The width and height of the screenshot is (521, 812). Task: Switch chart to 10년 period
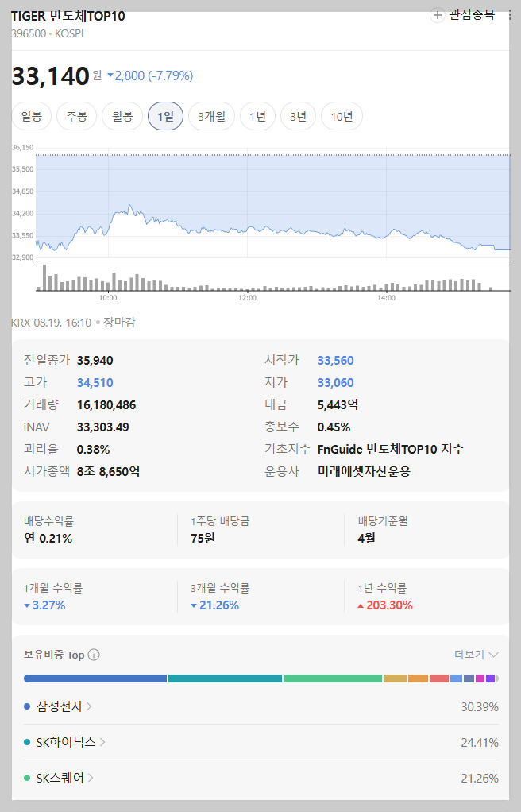tap(342, 116)
